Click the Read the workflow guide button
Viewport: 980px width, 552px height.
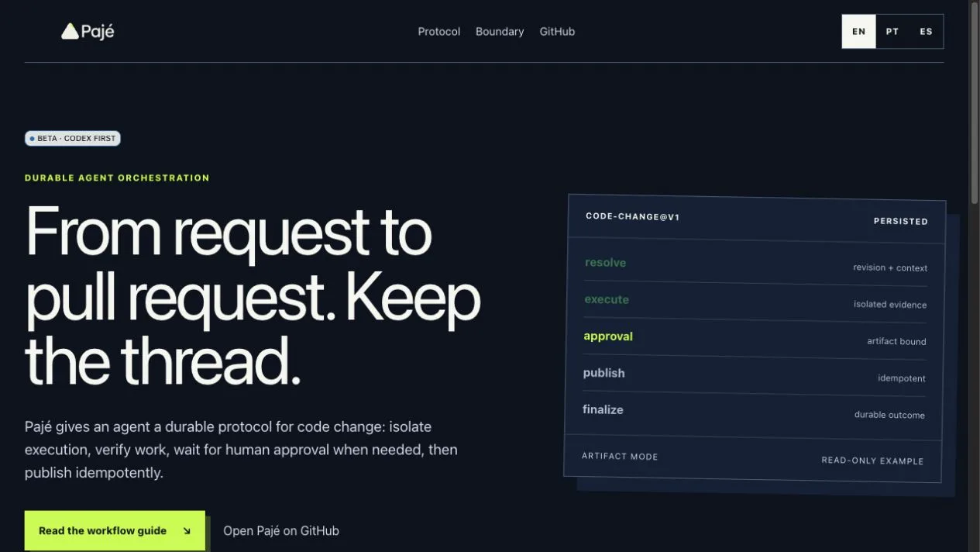115,531
